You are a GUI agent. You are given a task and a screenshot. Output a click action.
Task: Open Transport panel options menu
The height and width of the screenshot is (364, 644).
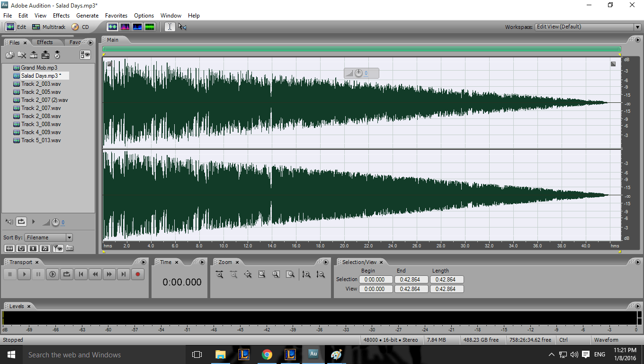[144, 262]
